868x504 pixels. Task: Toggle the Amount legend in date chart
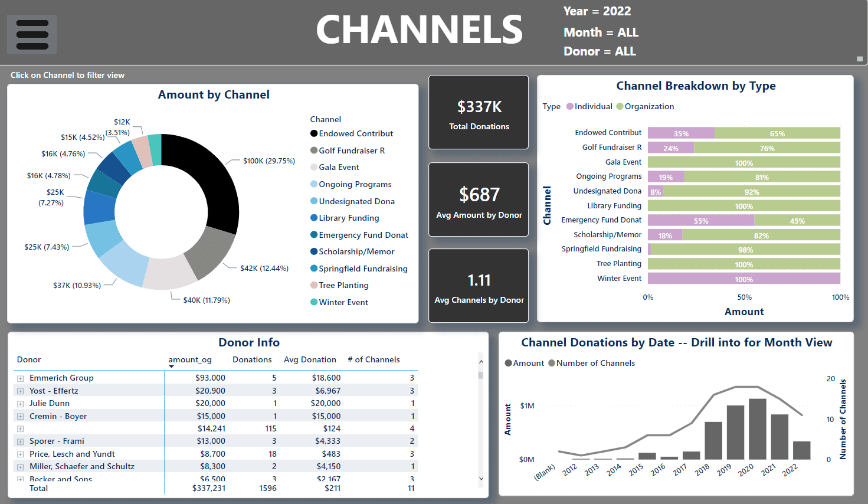525,363
